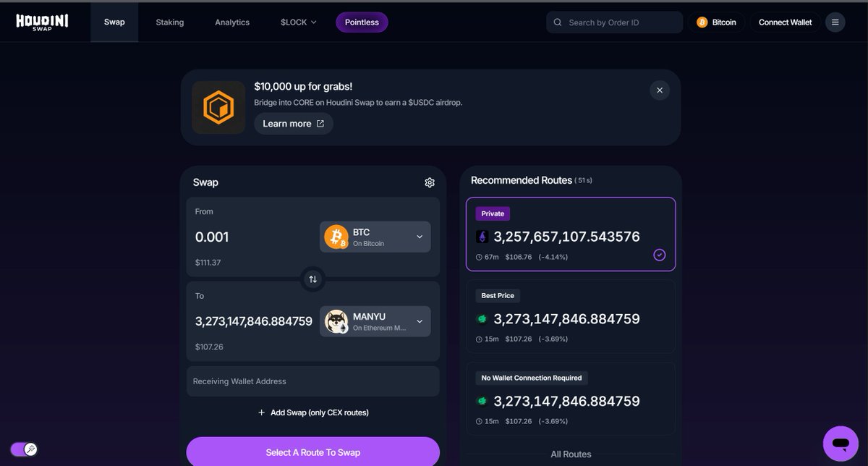Toggle the purple switch at bottom-left
The width and height of the screenshot is (868, 466).
pyautogui.click(x=23, y=449)
